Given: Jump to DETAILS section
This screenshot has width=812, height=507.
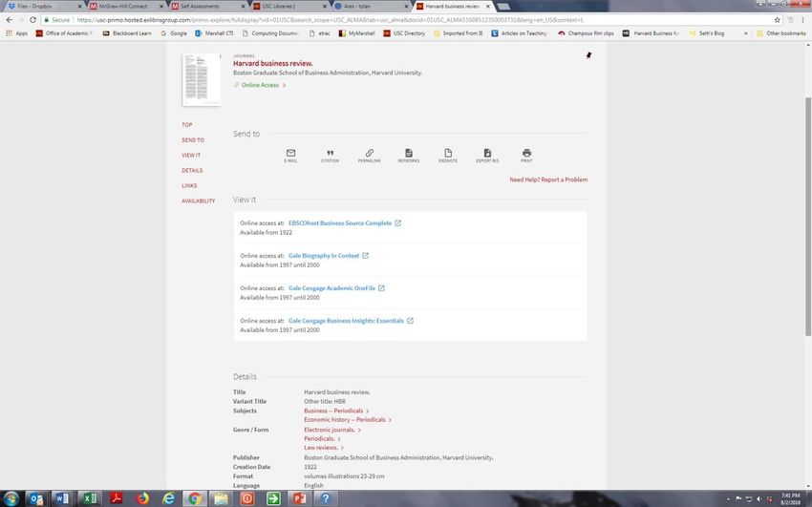Looking at the screenshot, I should tap(192, 171).
